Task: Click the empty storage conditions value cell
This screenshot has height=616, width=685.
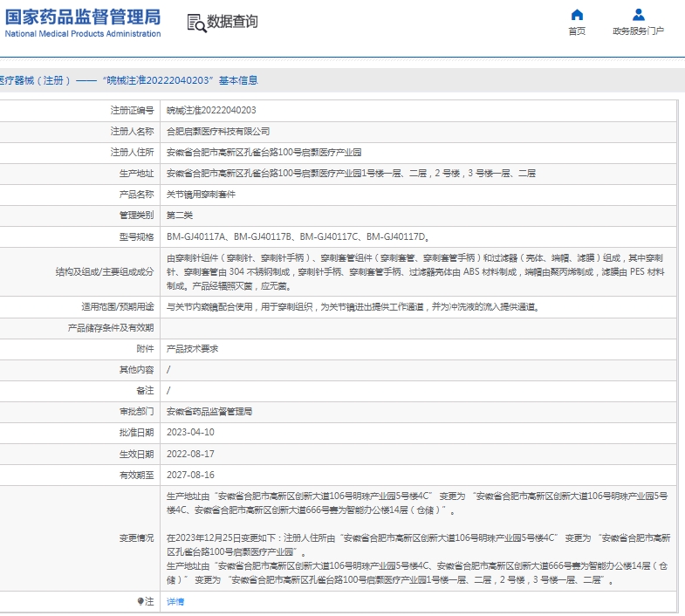Action: tap(419, 328)
